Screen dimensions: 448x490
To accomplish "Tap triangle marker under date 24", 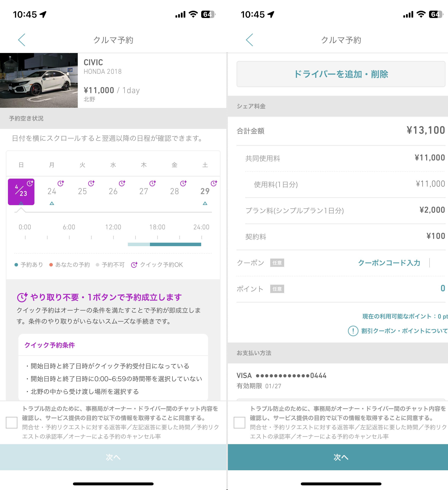I will pyautogui.click(x=52, y=203).
